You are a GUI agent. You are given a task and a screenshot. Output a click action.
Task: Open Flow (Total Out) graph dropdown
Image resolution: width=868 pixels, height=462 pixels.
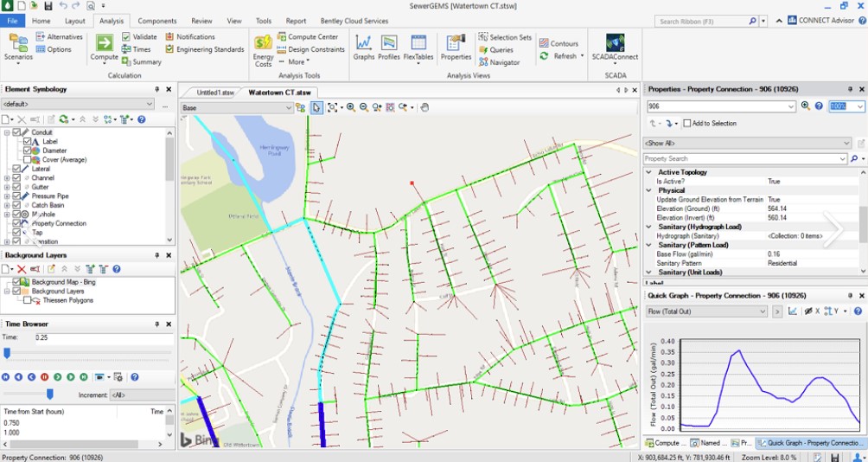pyautogui.click(x=706, y=311)
